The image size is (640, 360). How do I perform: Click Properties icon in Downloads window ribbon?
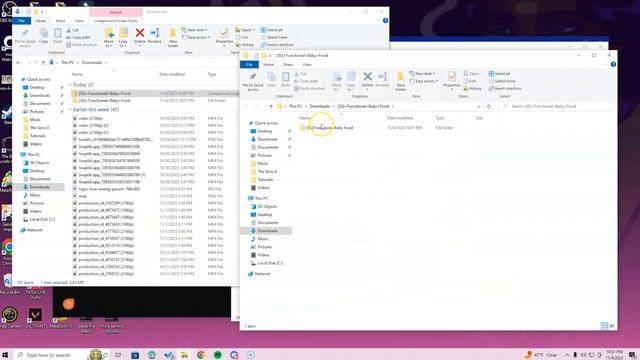pyautogui.click(x=224, y=36)
